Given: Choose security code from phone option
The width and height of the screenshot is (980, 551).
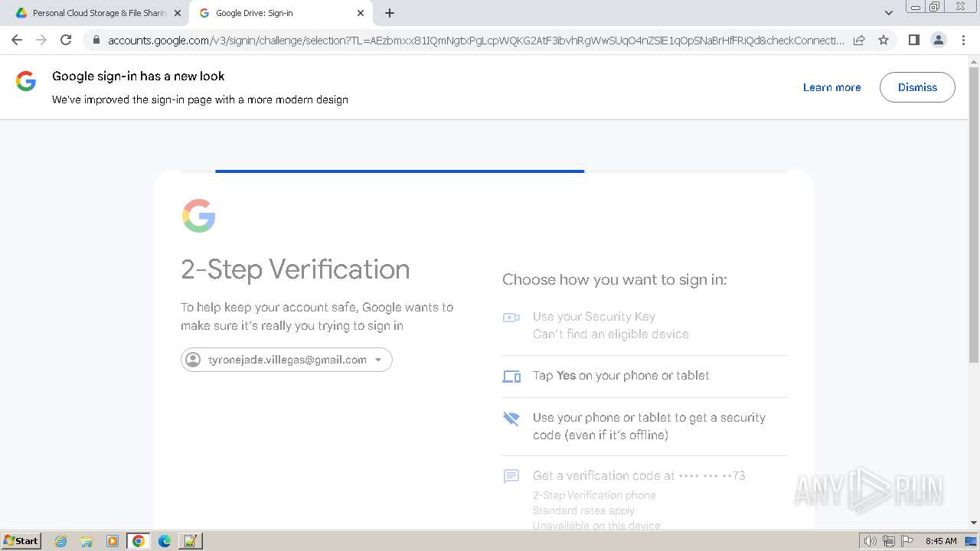Looking at the screenshot, I should tap(645, 426).
